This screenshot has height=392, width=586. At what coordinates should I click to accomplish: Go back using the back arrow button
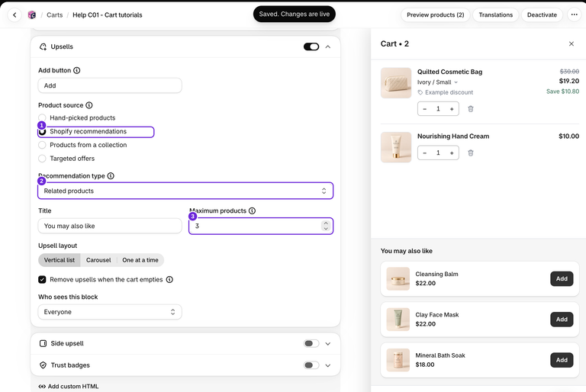coord(14,15)
